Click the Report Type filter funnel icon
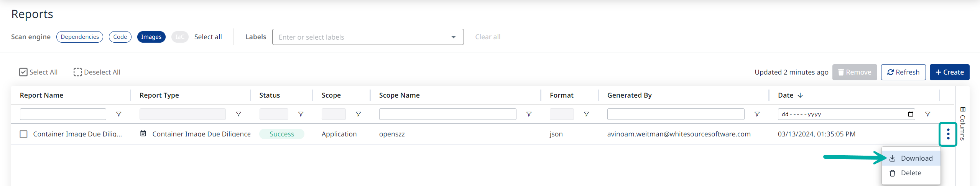 point(238,114)
